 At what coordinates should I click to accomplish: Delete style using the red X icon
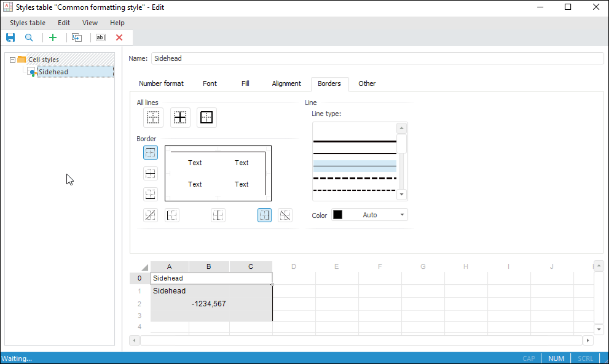(x=119, y=37)
